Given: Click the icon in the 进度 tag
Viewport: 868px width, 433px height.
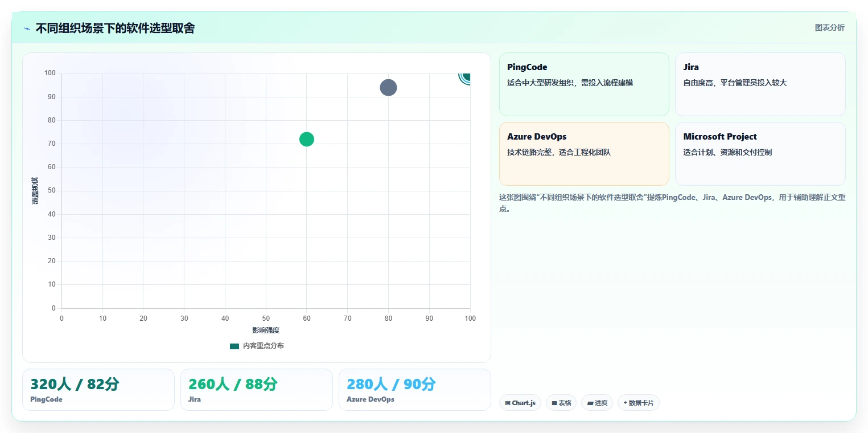Looking at the screenshot, I should 590,403.
